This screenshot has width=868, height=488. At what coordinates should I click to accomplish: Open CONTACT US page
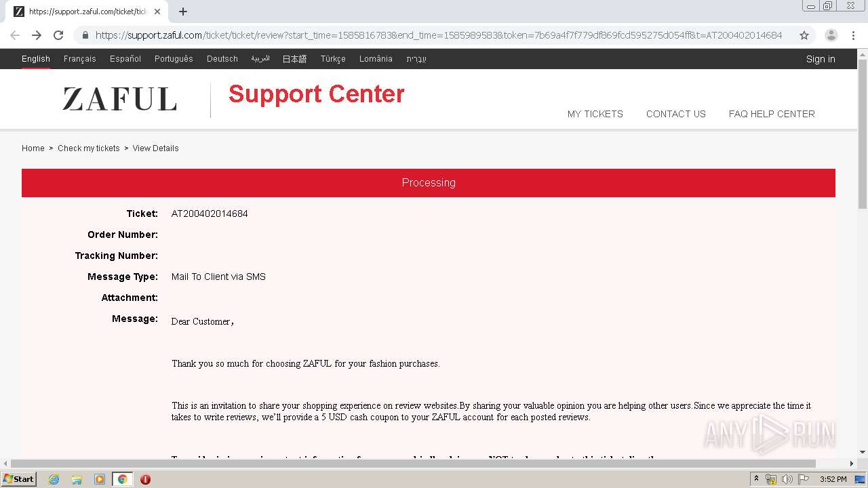(x=676, y=114)
